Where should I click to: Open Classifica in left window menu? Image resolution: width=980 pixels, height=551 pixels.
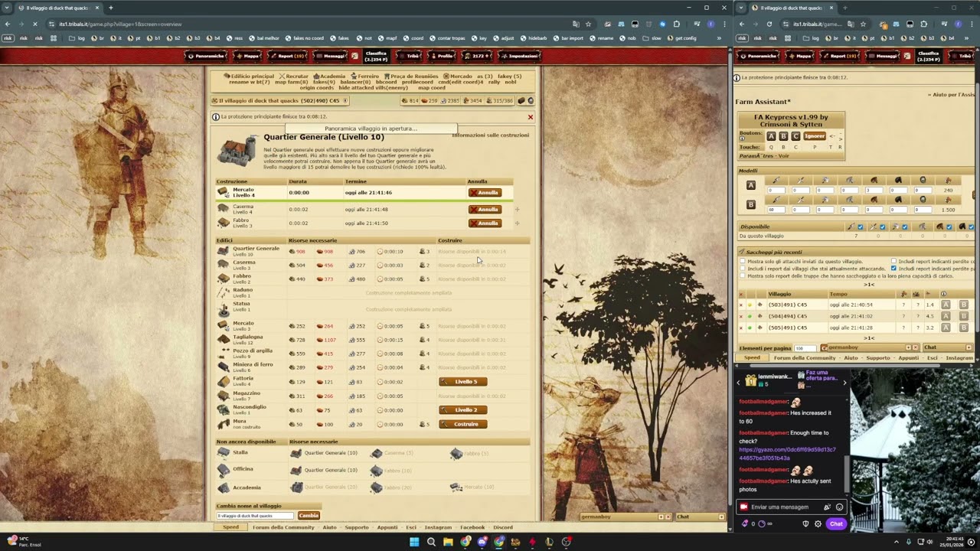(376, 56)
